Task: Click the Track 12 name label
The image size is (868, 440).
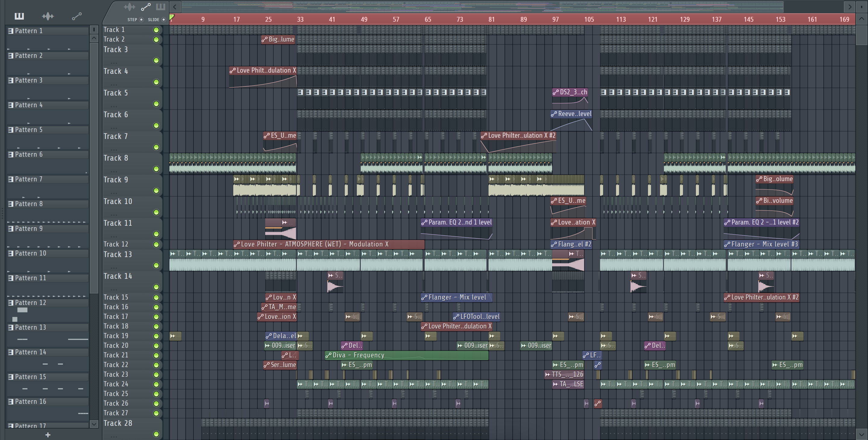Action: tap(115, 244)
